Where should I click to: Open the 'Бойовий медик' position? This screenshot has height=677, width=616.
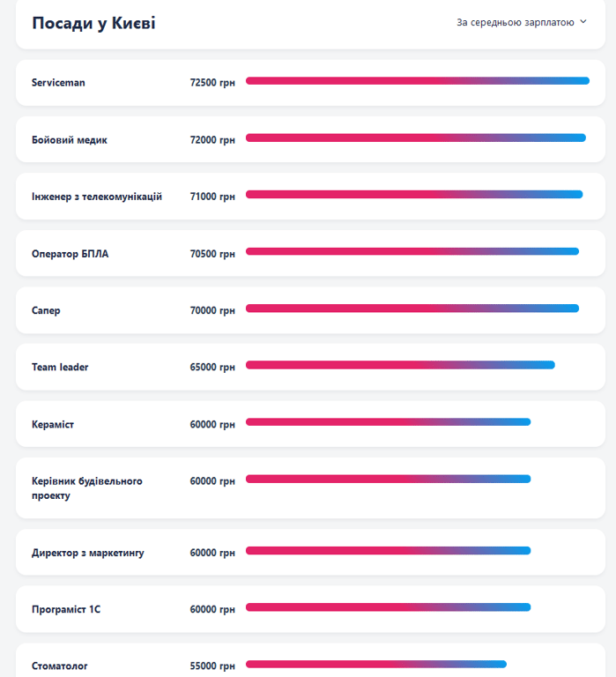[x=70, y=140]
